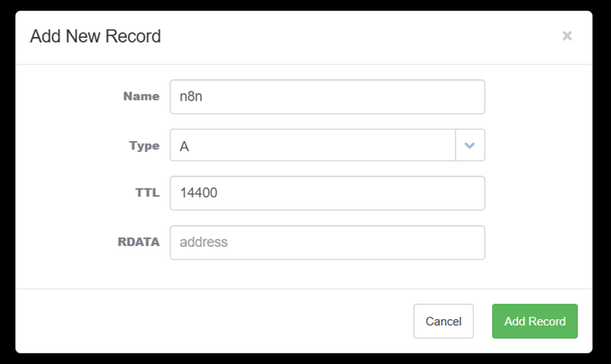Viewport: 611px width, 364px height.
Task: Click the green Add Record button
Action: coord(534,321)
